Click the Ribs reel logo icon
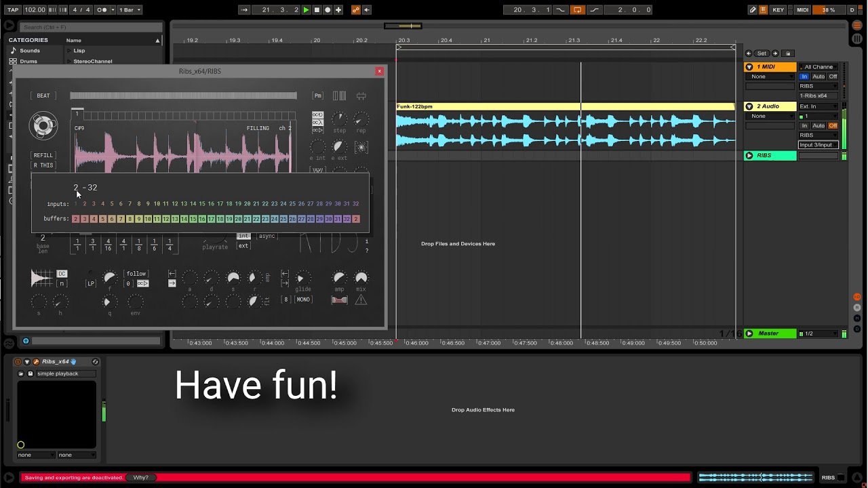Viewport: 868px width, 488px height. (43, 126)
